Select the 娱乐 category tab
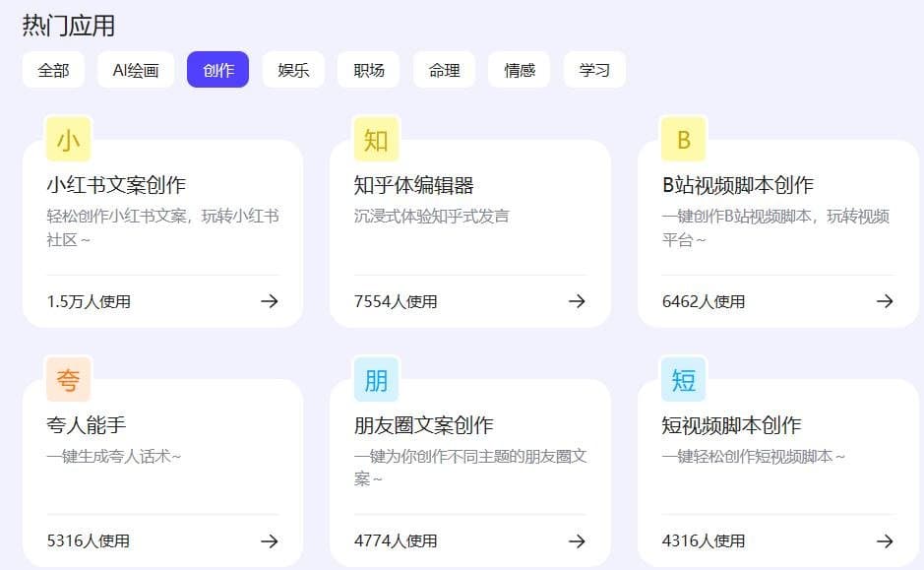The image size is (924, 570). 292,70
